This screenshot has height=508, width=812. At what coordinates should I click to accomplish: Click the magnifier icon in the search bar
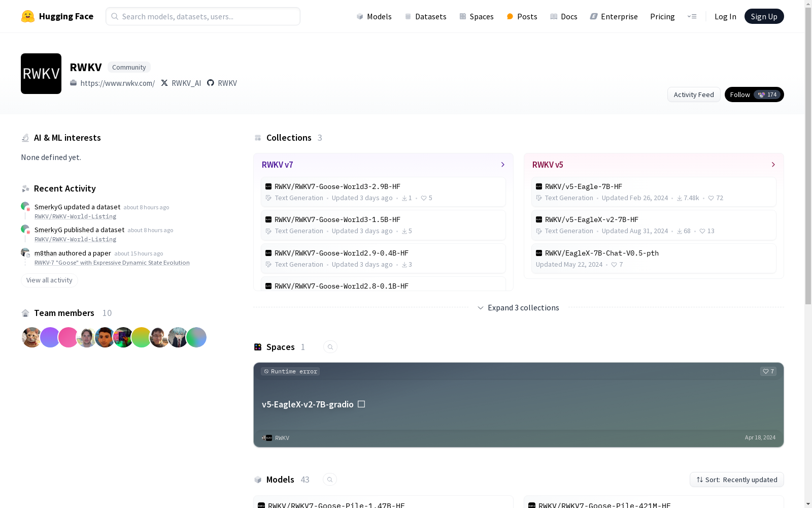click(115, 16)
